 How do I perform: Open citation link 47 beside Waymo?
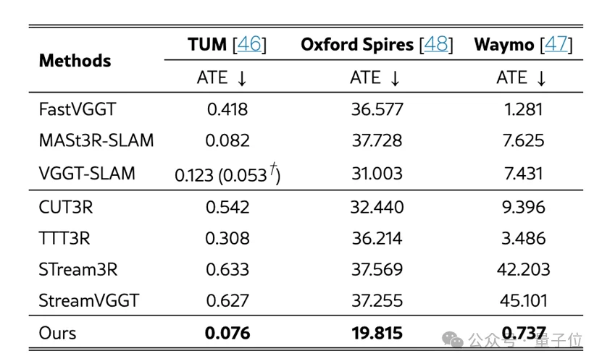point(555,45)
